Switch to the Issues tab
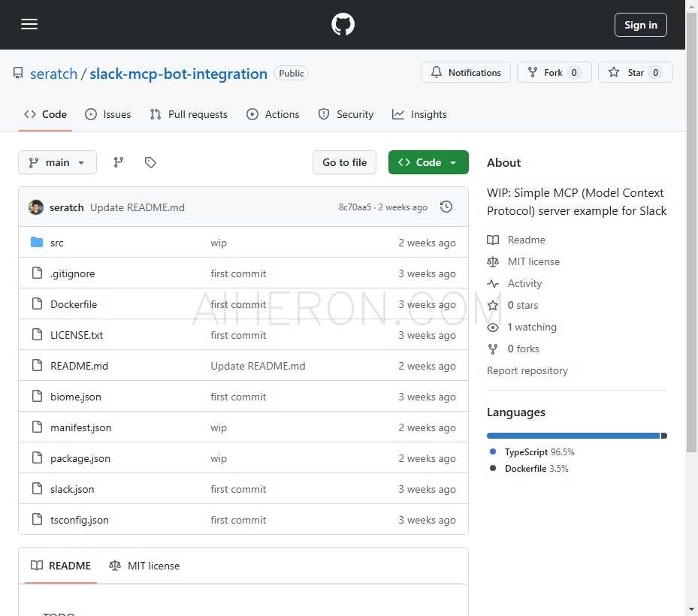Screen dimensions: 698x616 [x=108, y=114]
